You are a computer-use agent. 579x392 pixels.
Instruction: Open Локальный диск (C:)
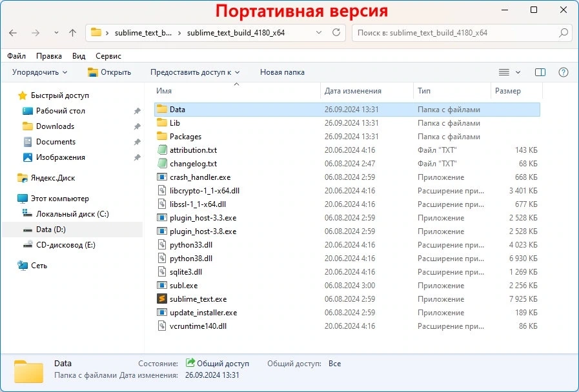[x=72, y=214]
